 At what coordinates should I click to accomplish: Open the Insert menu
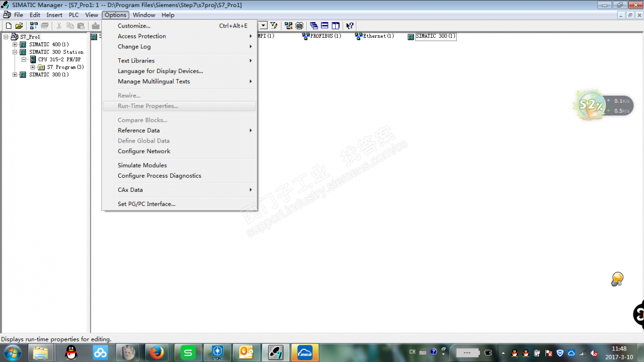pyautogui.click(x=54, y=15)
